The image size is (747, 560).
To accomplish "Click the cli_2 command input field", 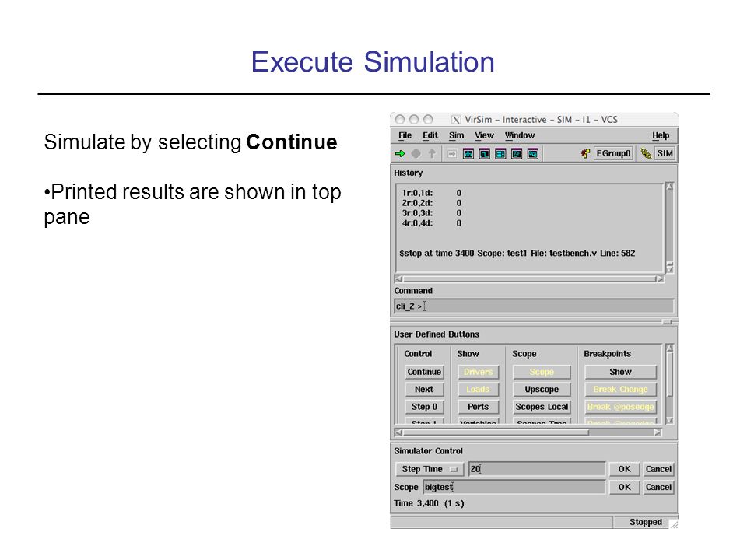I will [x=534, y=306].
